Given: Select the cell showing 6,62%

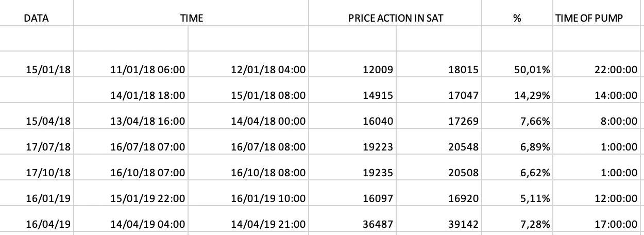Looking at the screenshot, I should [518, 173].
